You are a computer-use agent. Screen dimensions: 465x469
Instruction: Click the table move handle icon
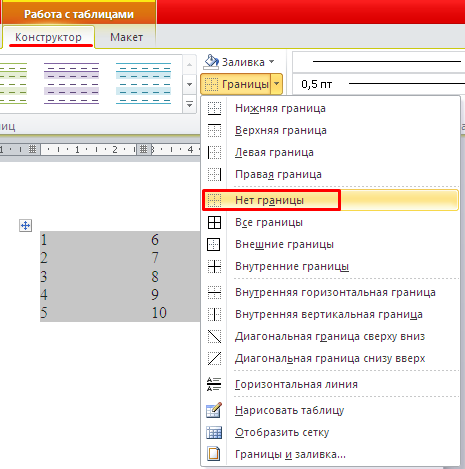coord(25,226)
